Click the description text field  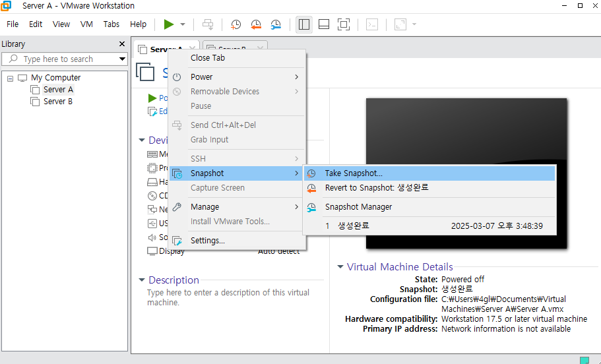(228, 297)
